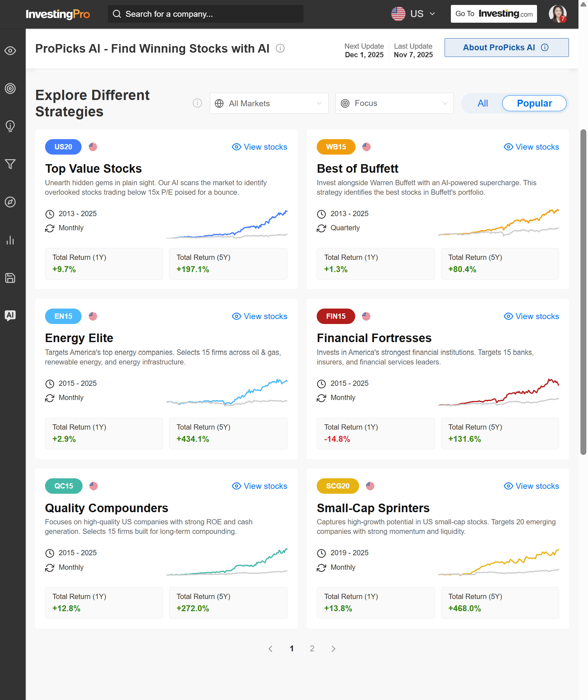View stocks for Financial Fortresses

[x=532, y=316]
